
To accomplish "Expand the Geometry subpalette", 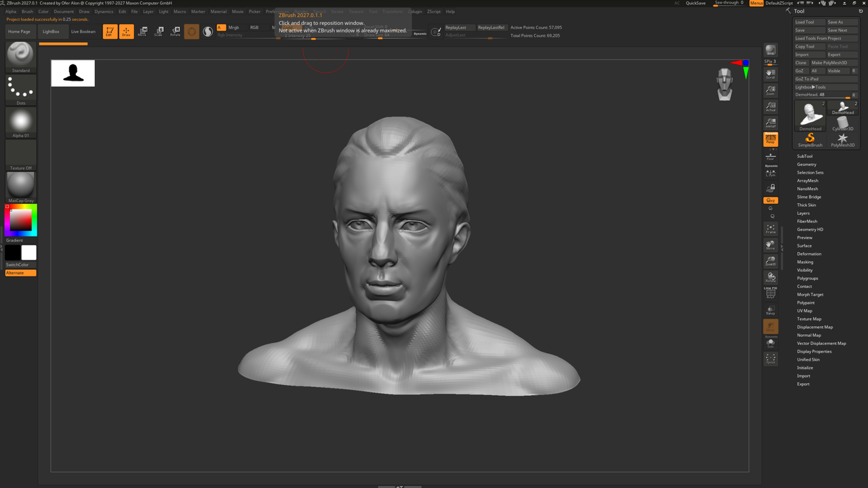I will tap(806, 165).
